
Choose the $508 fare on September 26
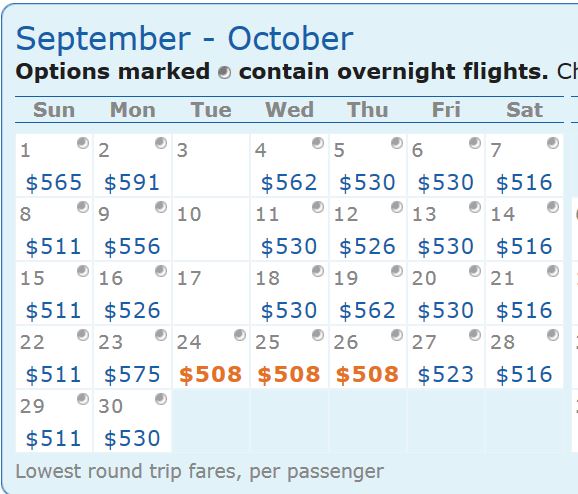click(x=367, y=375)
